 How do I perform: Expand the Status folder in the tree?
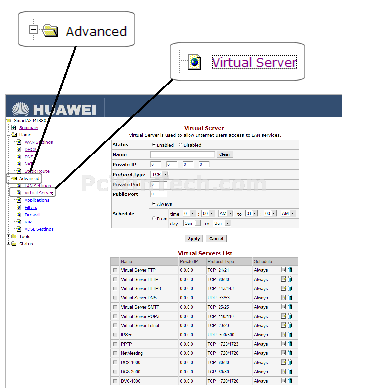pyautogui.click(x=8, y=244)
